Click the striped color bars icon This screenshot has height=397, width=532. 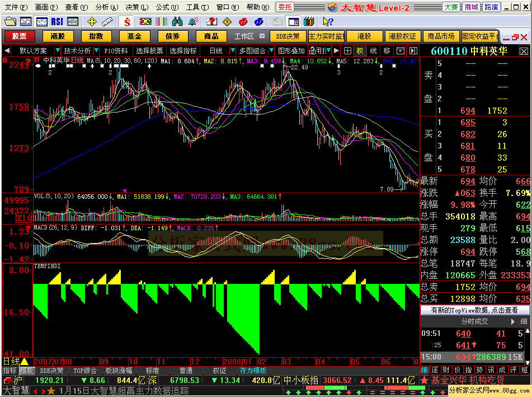162,22
